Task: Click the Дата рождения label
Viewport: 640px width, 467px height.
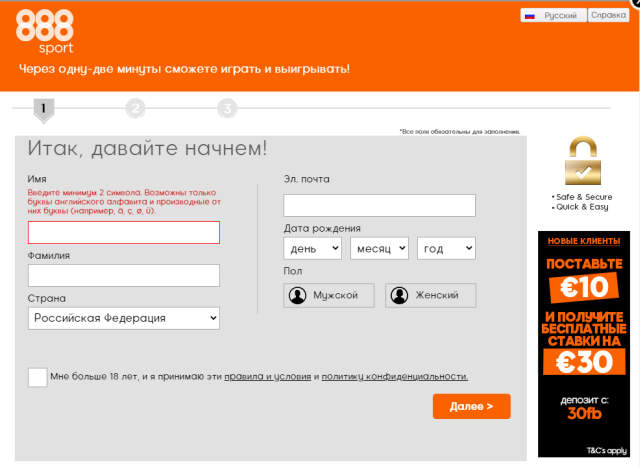Action: (322, 228)
